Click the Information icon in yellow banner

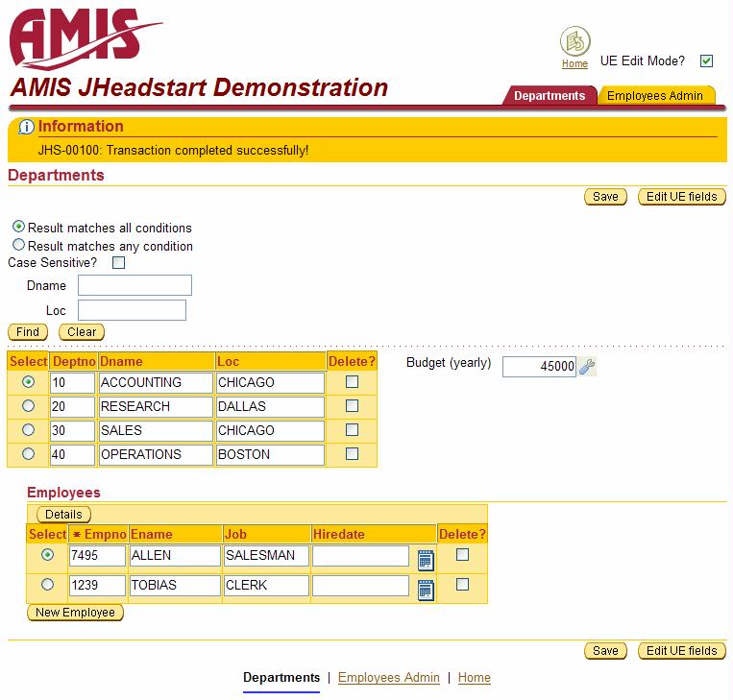tap(26, 127)
